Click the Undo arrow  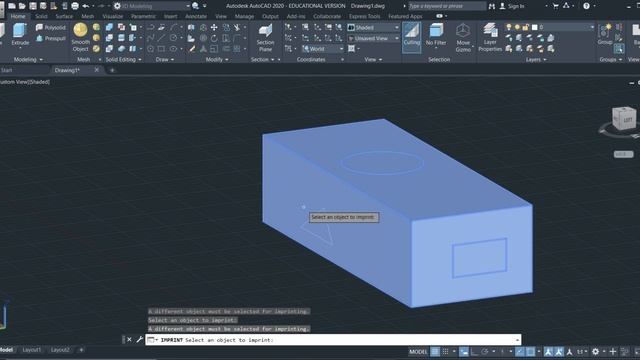tap(85, 6)
